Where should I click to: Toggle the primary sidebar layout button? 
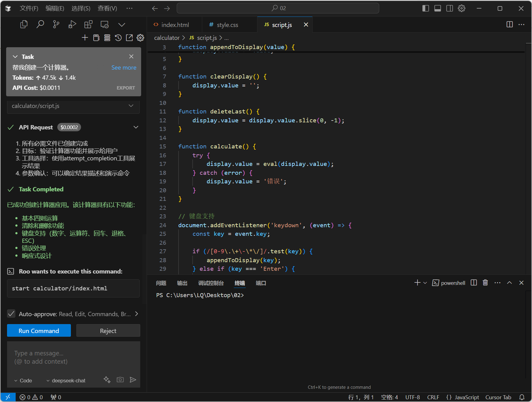pos(426,8)
